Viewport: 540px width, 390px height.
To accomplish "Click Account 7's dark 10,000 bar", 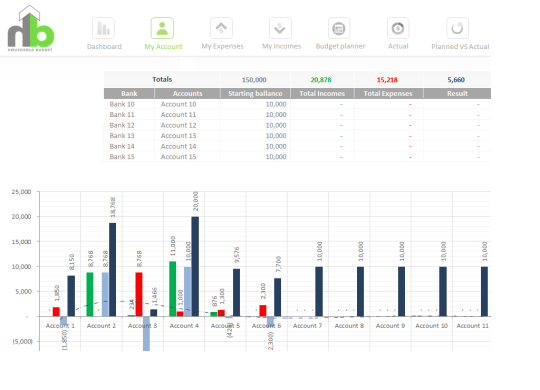I will pos(319,291).
